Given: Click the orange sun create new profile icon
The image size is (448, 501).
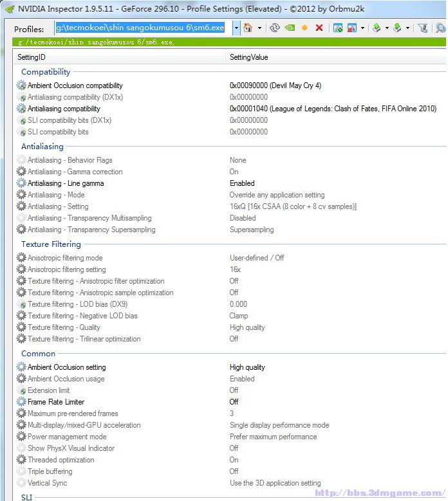Looking at the screenshot, I should click(304, 28).
